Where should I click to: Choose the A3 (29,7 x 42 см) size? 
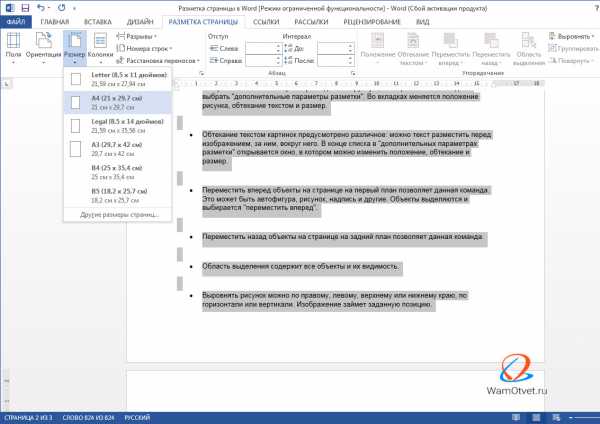[117, 149]
